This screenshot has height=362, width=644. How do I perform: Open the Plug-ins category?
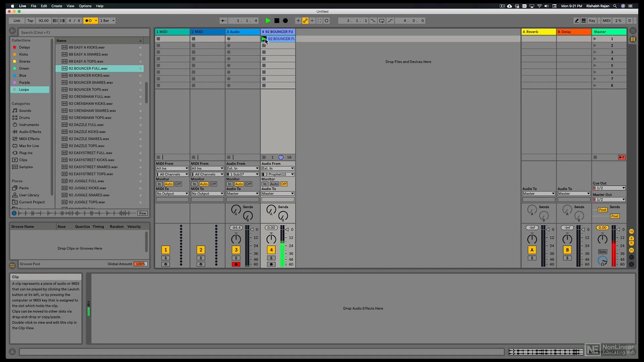(x=26, y=153)
